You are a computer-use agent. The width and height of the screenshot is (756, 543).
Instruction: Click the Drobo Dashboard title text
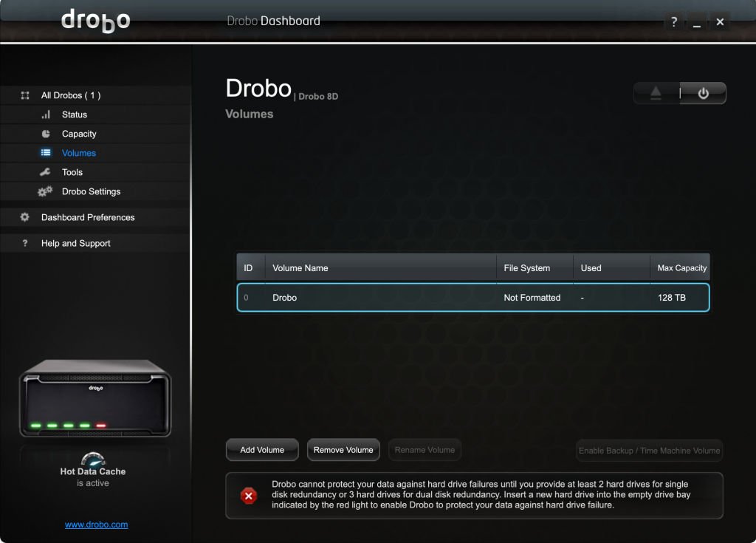tap(273, 21)
